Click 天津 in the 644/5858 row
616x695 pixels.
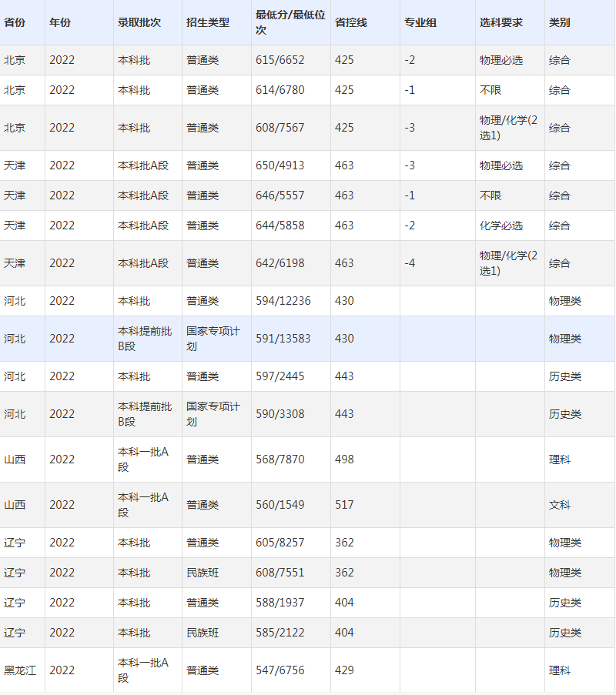pos(15,226)
